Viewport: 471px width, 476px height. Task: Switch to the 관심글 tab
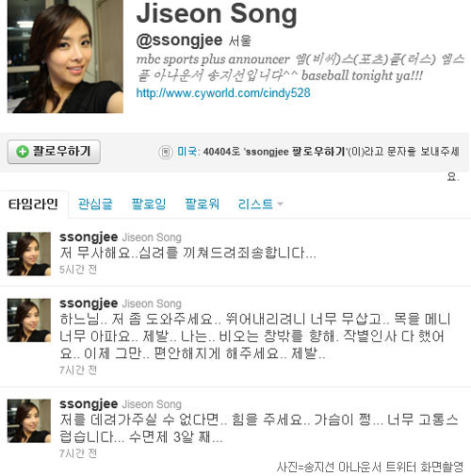click(95, 205)
